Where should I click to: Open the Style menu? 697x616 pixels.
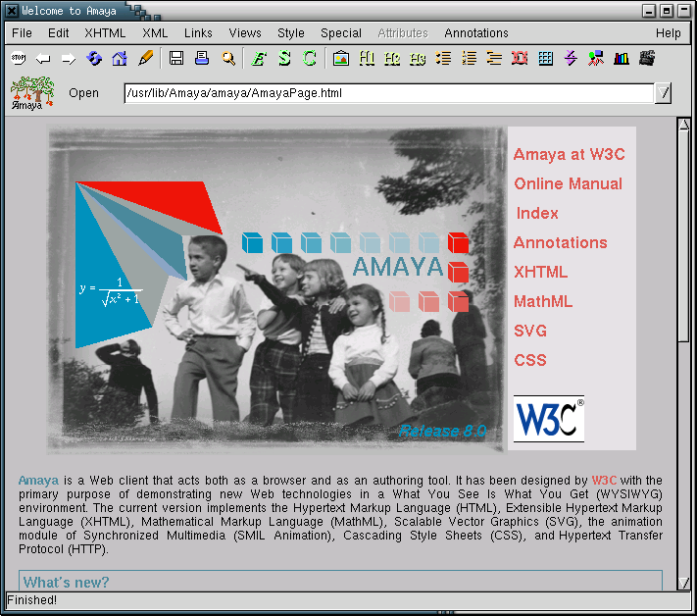coord(290,32)
